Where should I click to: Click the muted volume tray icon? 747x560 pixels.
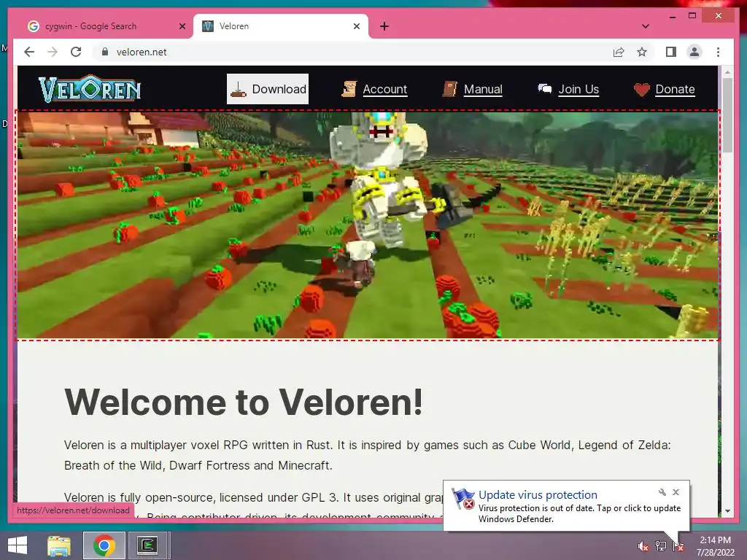[643, 546]
